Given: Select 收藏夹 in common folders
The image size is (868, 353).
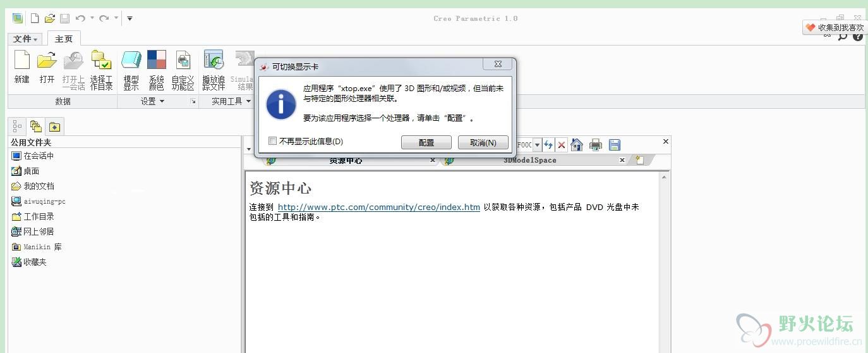Looking at the screenshot, I should point(29,262).
